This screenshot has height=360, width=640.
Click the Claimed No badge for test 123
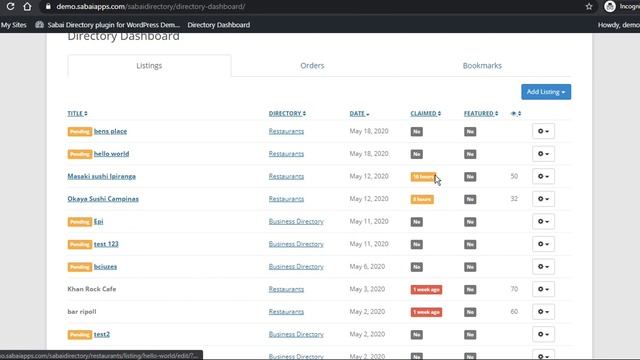coord(416,244)
